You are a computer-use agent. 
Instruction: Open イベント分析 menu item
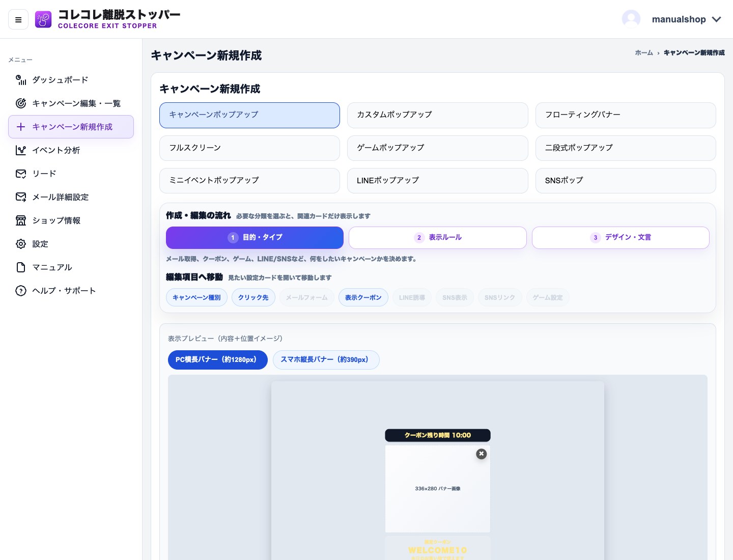pos(71,150)
